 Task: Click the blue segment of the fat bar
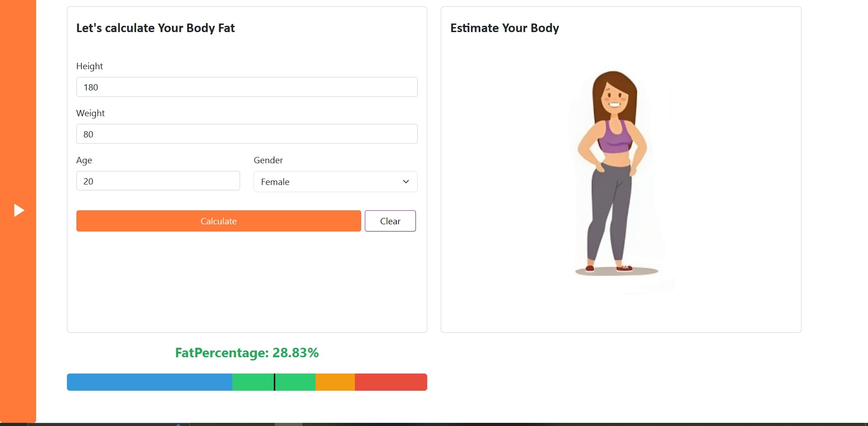point(149,382)
